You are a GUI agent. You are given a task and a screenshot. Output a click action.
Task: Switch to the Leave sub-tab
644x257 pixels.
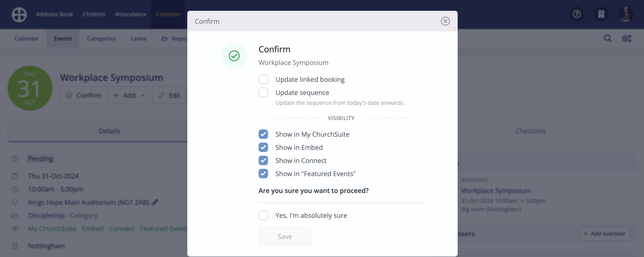point(138,38)
